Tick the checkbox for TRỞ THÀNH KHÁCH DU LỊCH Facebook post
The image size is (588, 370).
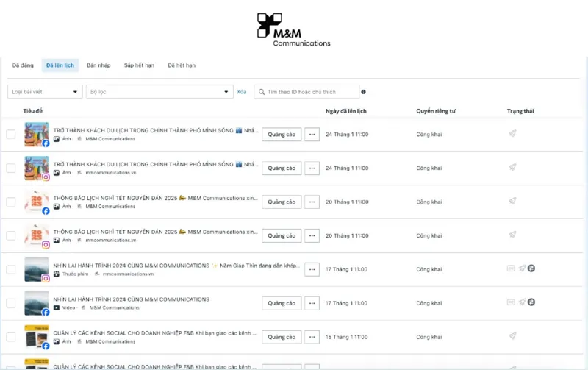pyautogui.click(x=11, y=135)
